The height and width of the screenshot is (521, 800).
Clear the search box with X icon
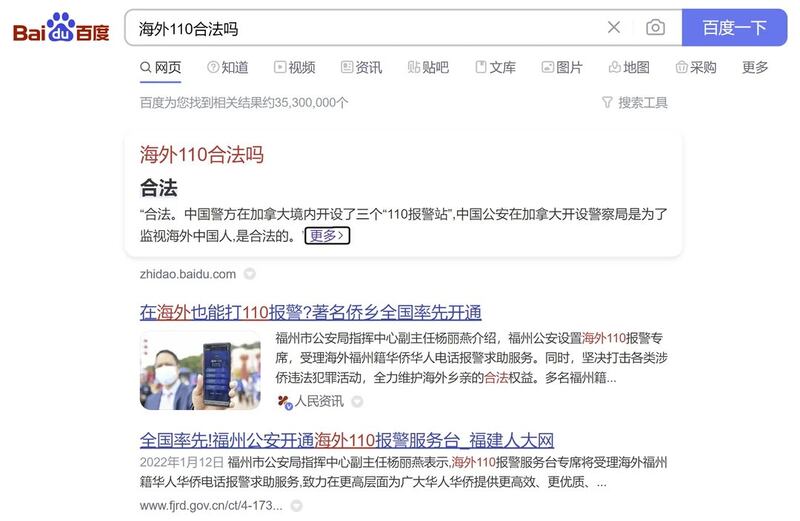614,27
